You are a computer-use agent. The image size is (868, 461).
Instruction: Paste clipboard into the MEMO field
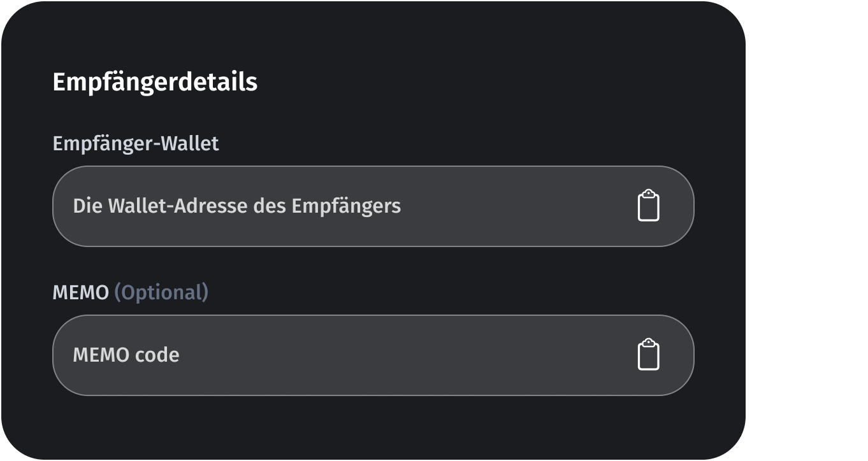coord(648,355)
